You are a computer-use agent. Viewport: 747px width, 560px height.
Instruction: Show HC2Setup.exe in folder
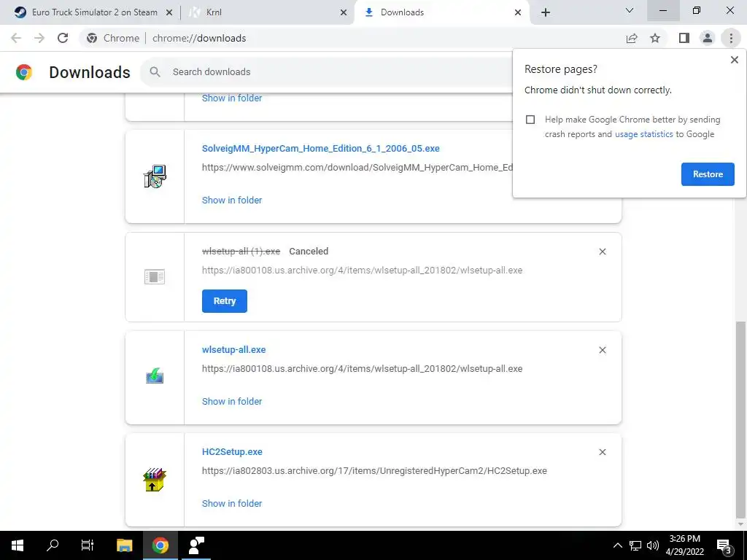[232, 503]
